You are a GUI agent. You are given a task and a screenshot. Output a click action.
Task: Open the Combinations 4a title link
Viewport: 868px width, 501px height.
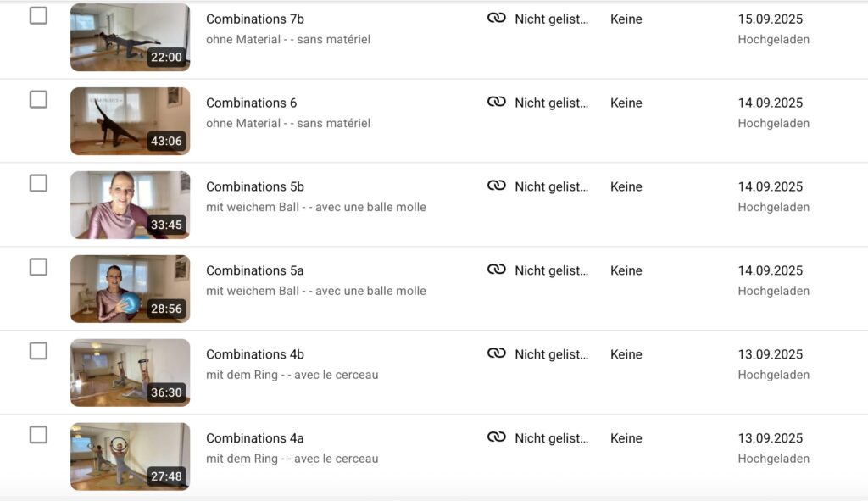(x=255, y=438)
